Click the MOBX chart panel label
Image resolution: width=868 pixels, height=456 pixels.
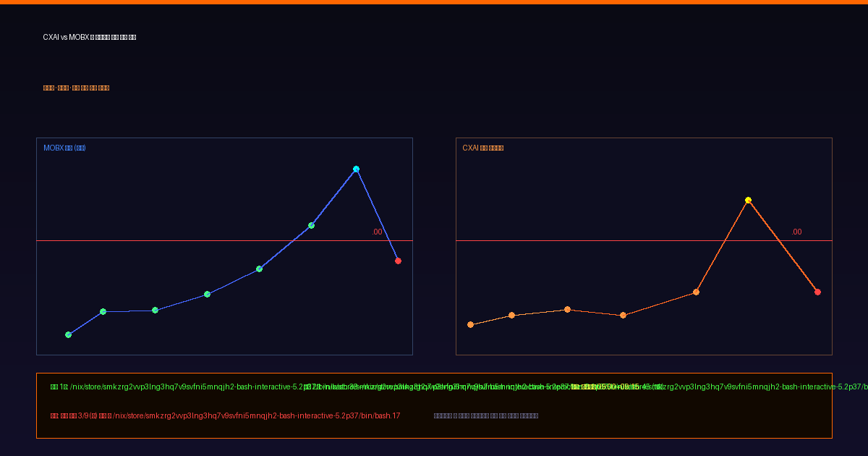tap(64, 148)
